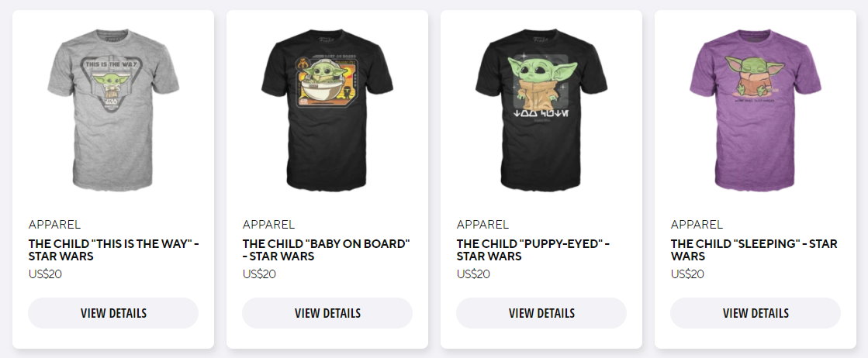Viewport: 868px width, 358px height.
Task: Select US$20 price under "Sleeping" shirt
Action: point(687,274)
